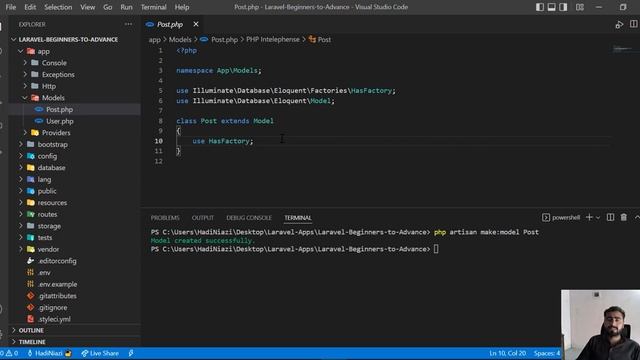Toggle primary sidebar layout icon
The height and width of the screenshot is (360, 640).
[540, 7]
